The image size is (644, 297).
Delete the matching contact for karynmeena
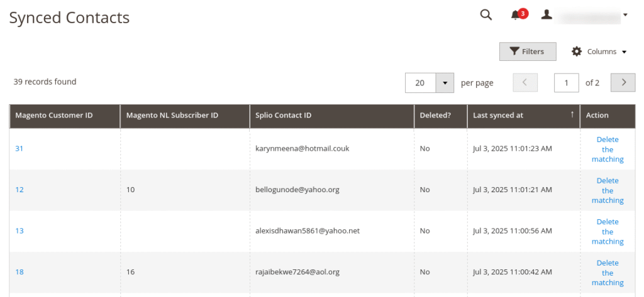[608, 149]
